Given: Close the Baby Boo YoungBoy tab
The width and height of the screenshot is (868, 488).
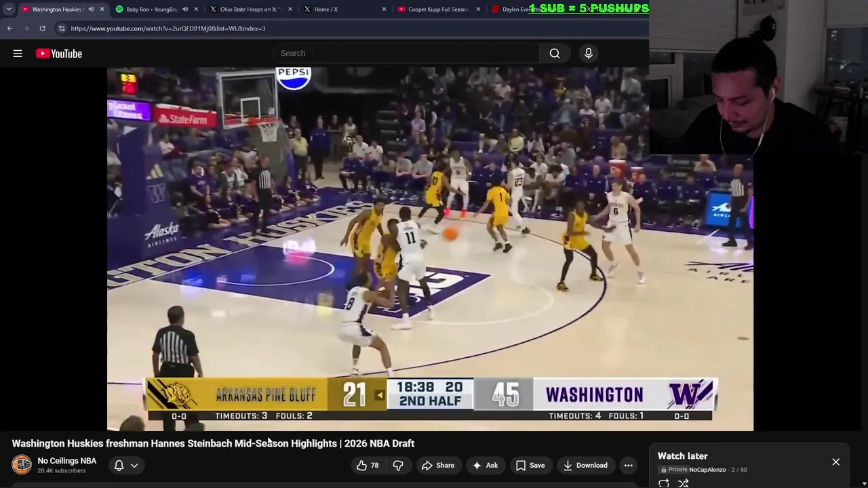Looking at the screenshot, I should [197, 9].
